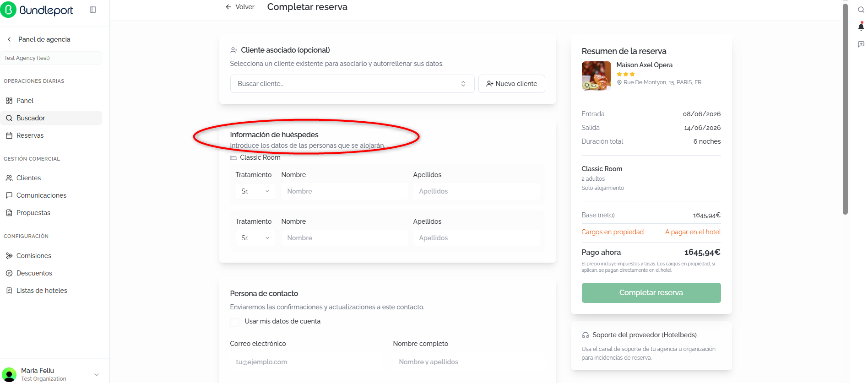Go to Buscador in the sidebar
868x383 pixels.
pyautogui.click(x=51, y=118)
